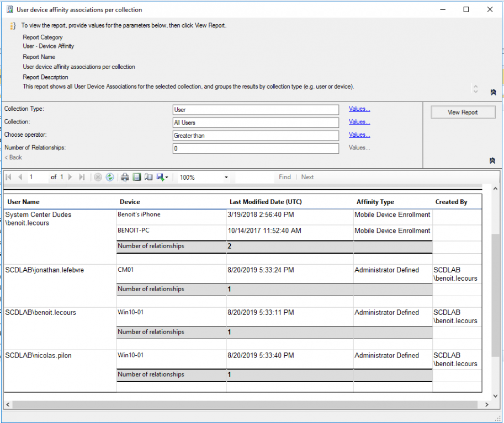Click the current page number box
The width and height of the screenshot is (504, 423).
38,177
